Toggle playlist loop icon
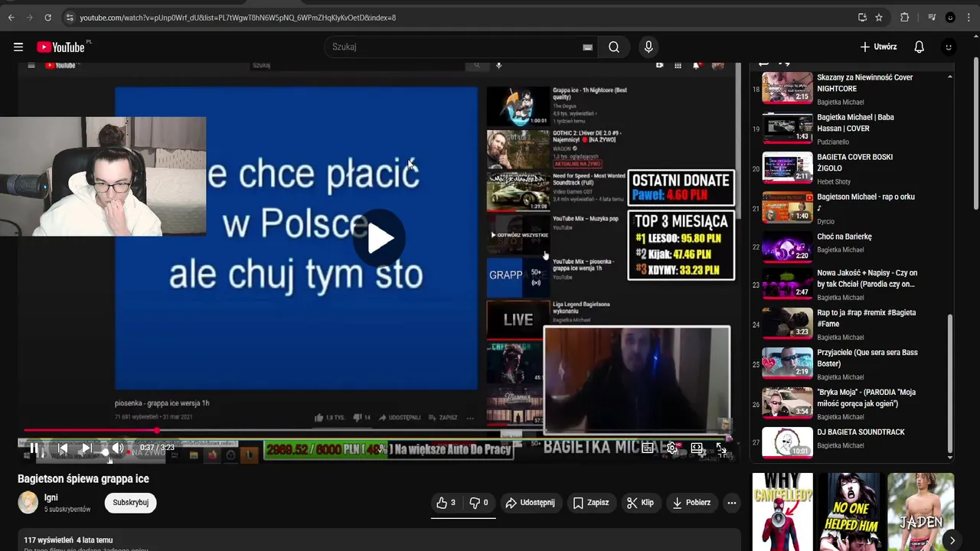The width and height of the screenshot is (980, 551). 764,64
